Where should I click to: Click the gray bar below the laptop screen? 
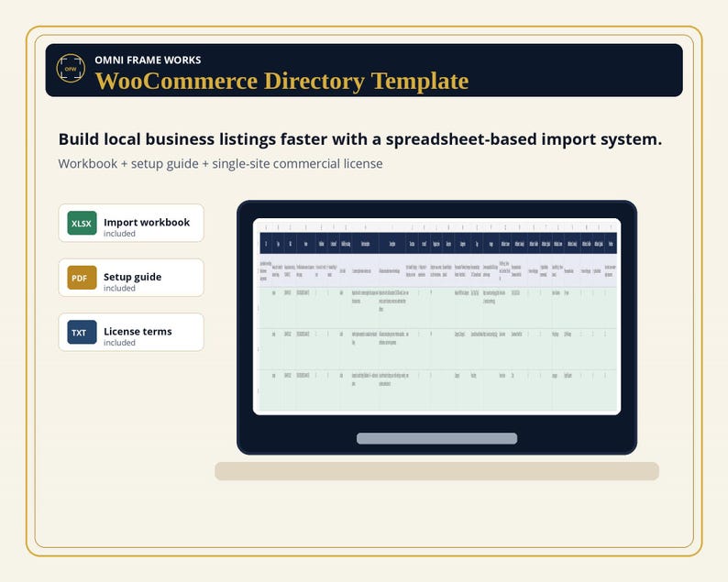coord(437,439)
